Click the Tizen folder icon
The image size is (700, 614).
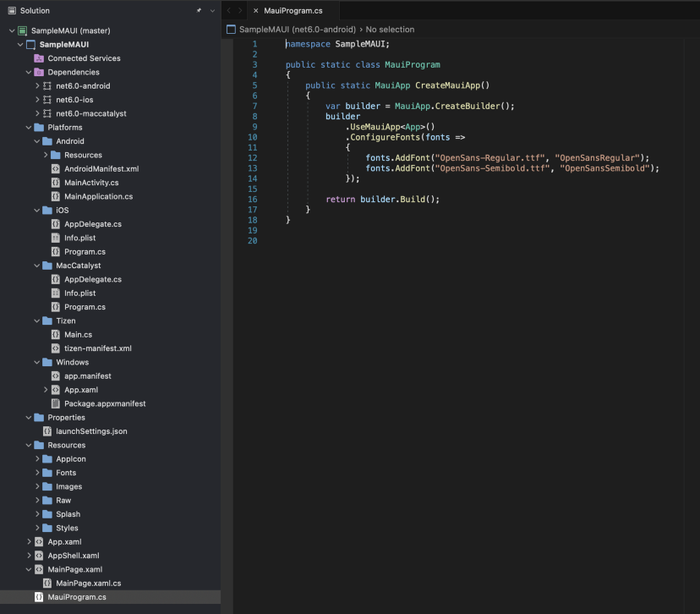(47, 321)
